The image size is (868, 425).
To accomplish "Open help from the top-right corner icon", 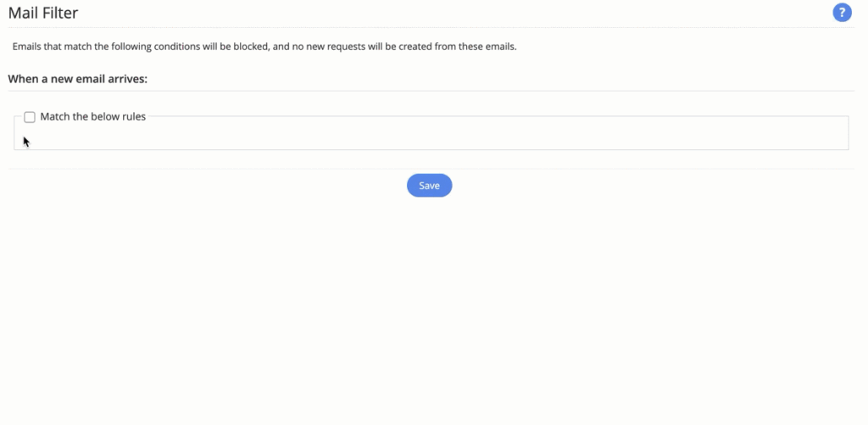I will [x=842, y=13].
